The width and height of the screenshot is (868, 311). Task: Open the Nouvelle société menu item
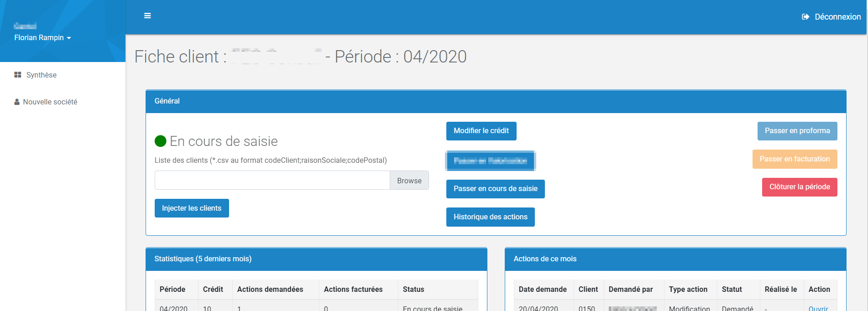50,102
